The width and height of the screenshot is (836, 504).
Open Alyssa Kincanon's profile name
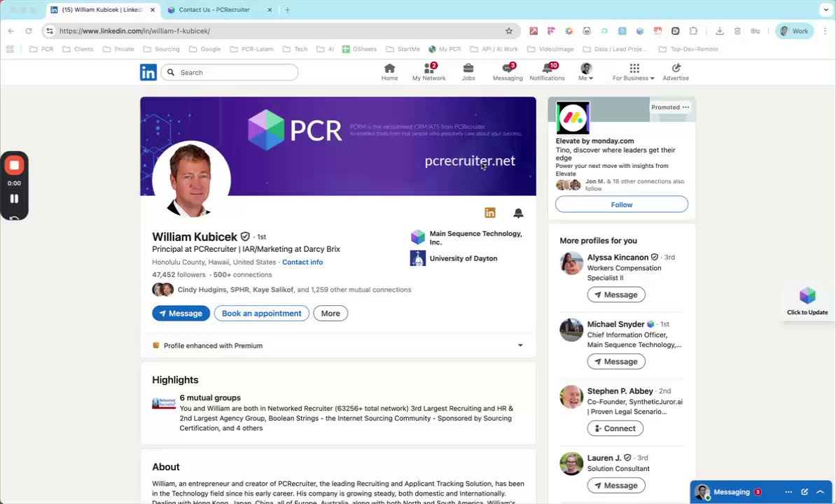coord(618,258)
